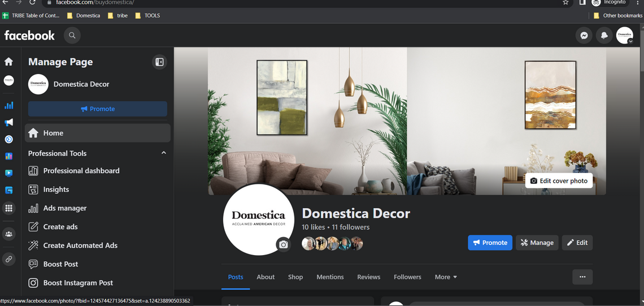The width and height of the screenshot is (644, 306).
Task: Expand the More tab dropdown
Action: pyautogui.click(x=446, y=277)
